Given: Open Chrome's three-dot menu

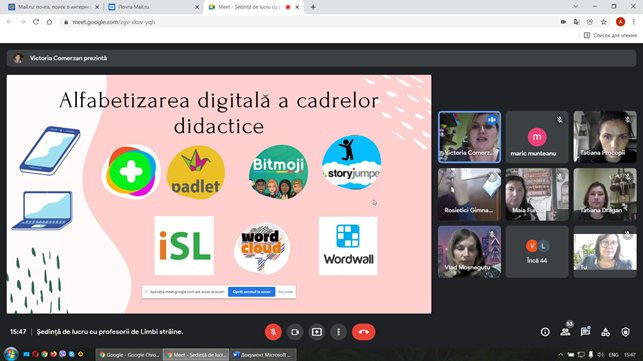Looking at the screenshot, I should coord(634,22).
